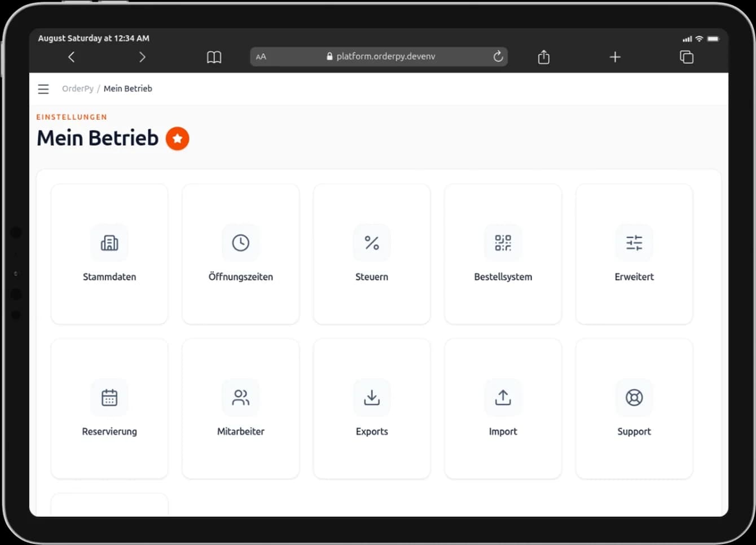Tap the Wi-Fi status icon
Screen dimensions: 756x545
coord(699,39)
